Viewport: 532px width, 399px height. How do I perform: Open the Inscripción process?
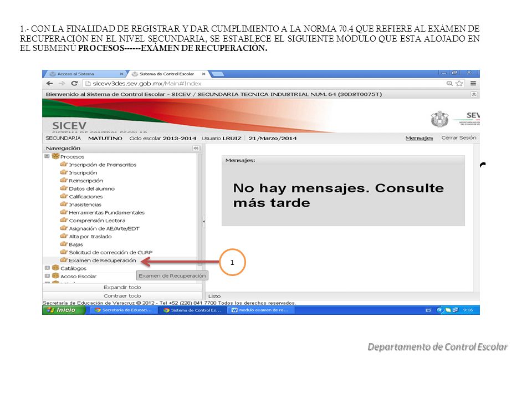click(83, 173)
